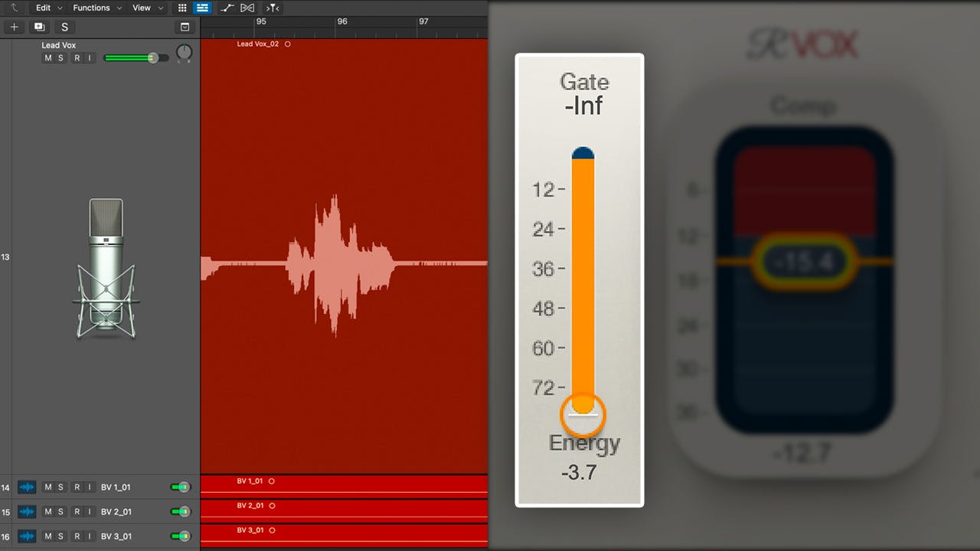Solo the BV 2_01 track
Image resolution: width=980 pixels, height=551 pixels.
[x=61, y=512]
